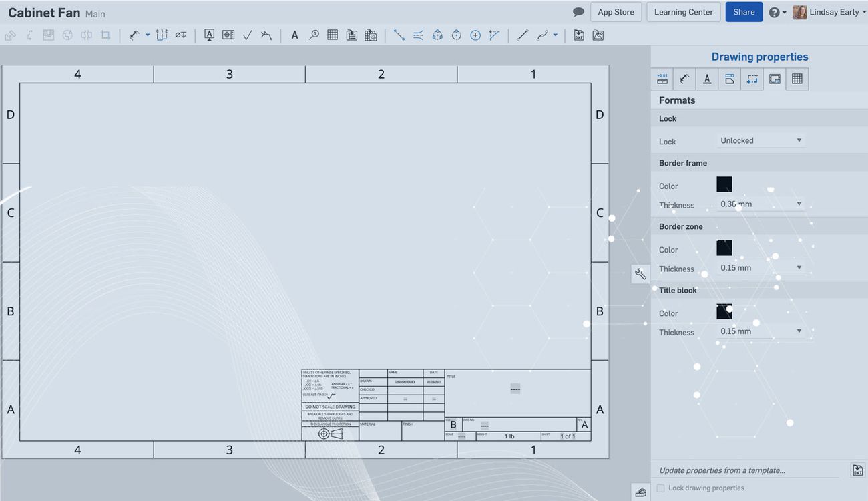
Task: Open the Lock state dropdown showing Unlocked
Action: (x=761, y=140)
